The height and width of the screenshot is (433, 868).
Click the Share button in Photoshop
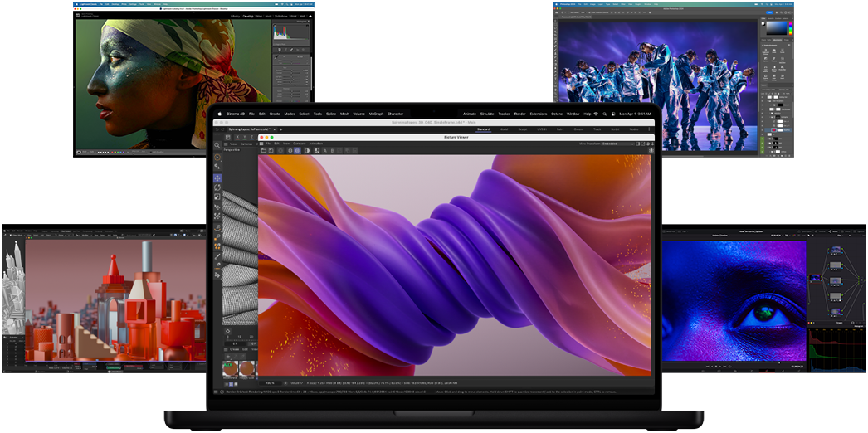pyautogui.click(x=768, y=12)
